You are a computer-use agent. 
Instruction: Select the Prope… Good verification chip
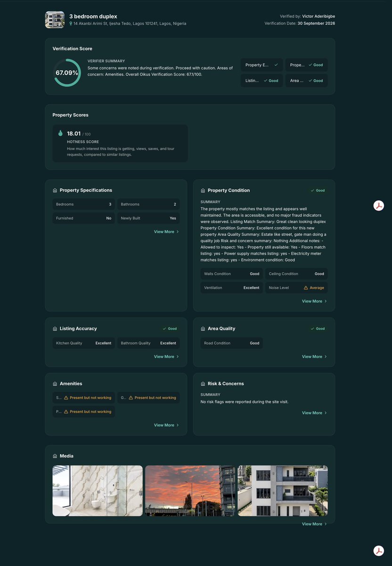pos(307,65)
